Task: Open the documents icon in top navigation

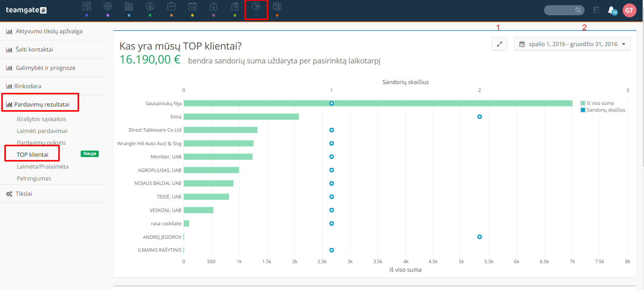Action: coord(277,6)
